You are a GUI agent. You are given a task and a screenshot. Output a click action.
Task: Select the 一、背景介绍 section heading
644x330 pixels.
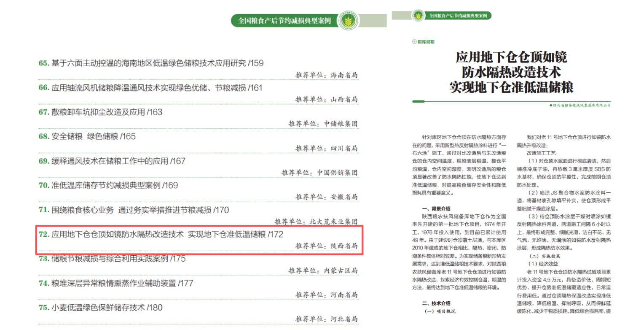(x=436, y=208)
